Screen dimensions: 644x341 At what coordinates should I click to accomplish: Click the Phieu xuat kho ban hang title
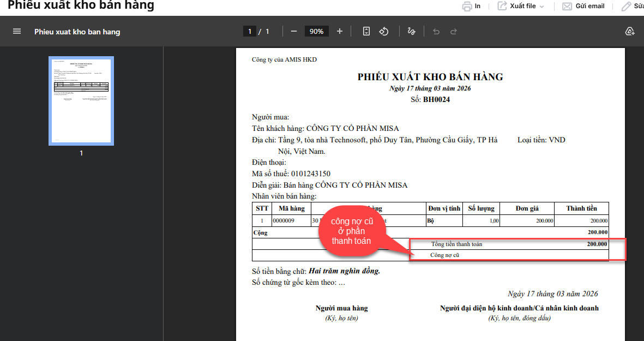pos(77,32)
